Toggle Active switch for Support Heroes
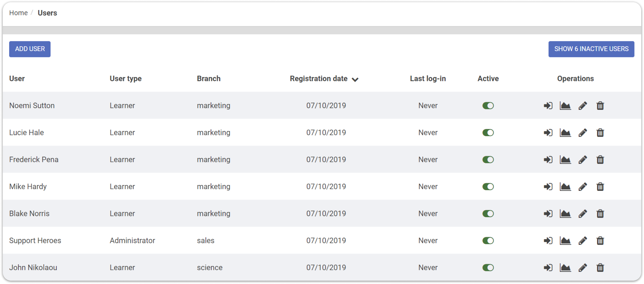The height and width of the screenshot is (284, 644). point(488,240)
